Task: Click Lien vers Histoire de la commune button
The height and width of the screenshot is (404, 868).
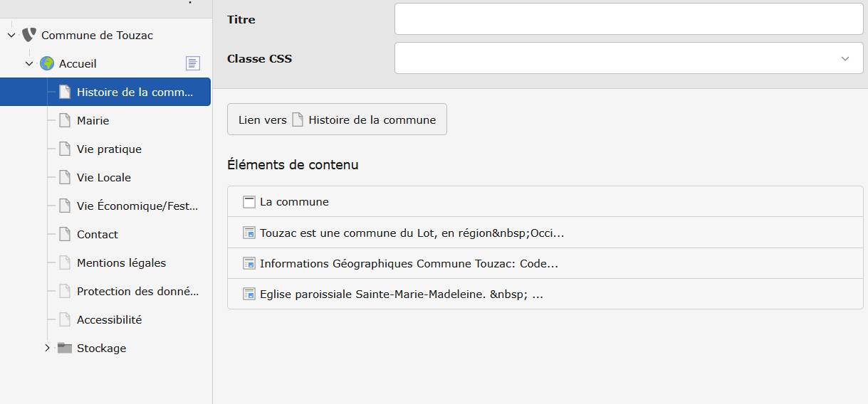Action: [337, 119]
